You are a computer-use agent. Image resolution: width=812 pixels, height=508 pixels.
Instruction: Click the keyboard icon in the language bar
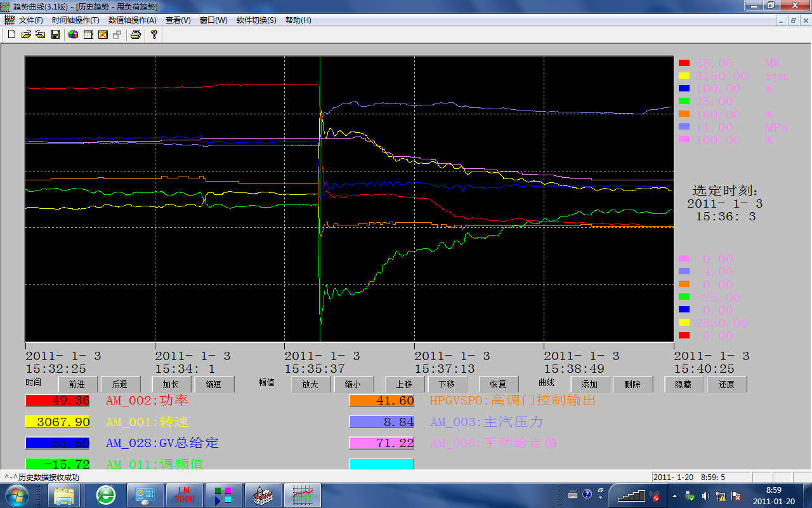tap(573, 494)
